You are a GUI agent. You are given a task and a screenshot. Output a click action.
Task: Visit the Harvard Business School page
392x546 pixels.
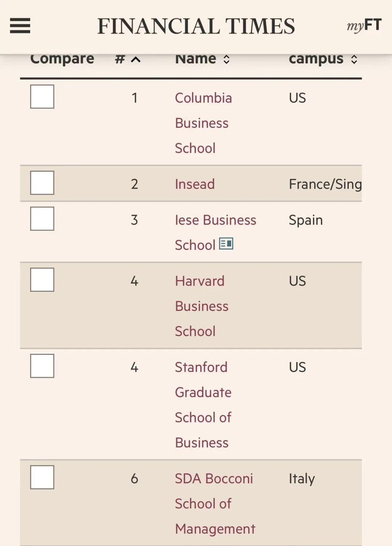(x=202, y=306)
